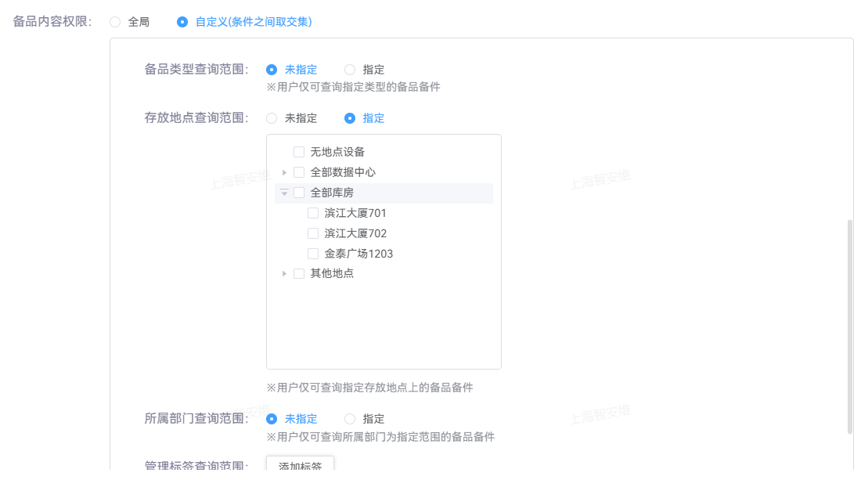
Task: Check the 金泰广场1203 checkbox
Action: (313, 254)
